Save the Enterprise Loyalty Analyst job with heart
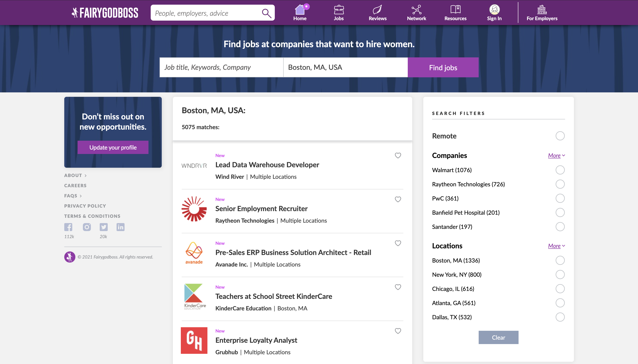Viewport: 638px width, 364px height. 398,331
